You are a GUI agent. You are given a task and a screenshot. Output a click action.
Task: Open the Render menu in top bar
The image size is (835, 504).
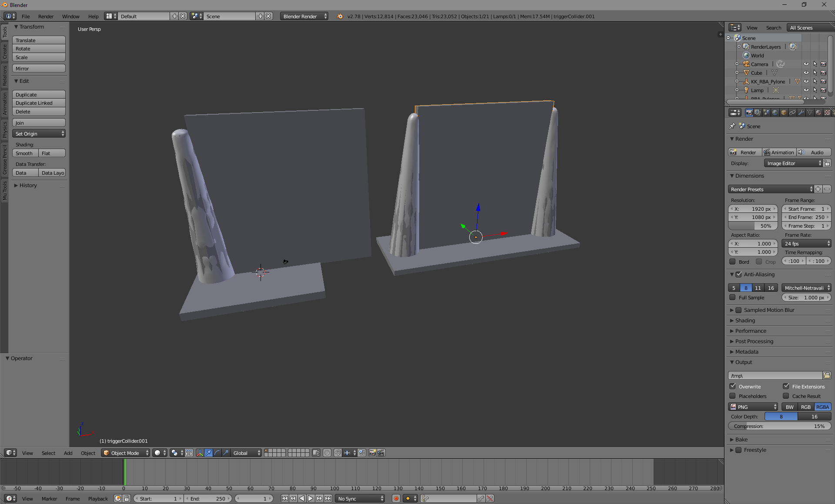(x=46, y=17)
